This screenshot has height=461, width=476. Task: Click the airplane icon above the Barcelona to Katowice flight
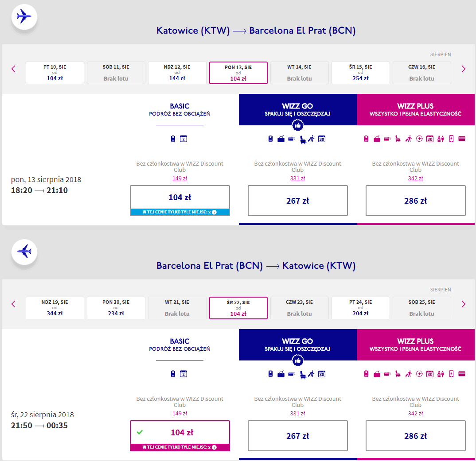click(24, 252)
